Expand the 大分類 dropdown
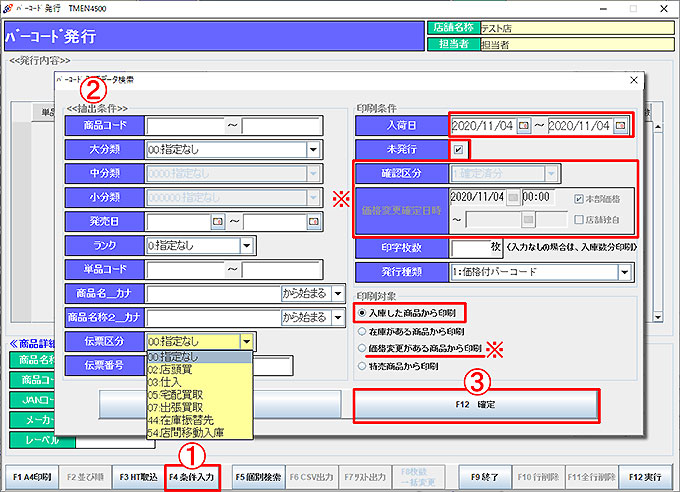The image size is (680, 492). point(313,149)
